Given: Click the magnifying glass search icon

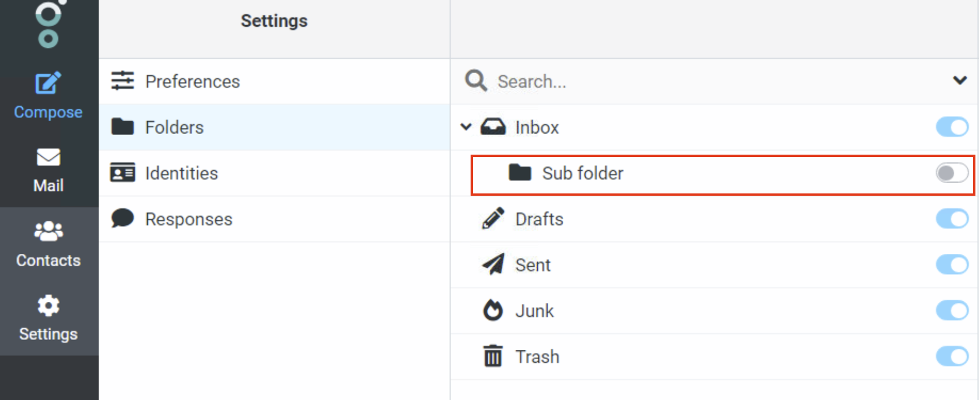Looking at the screenshot, I should click(476, 81).
